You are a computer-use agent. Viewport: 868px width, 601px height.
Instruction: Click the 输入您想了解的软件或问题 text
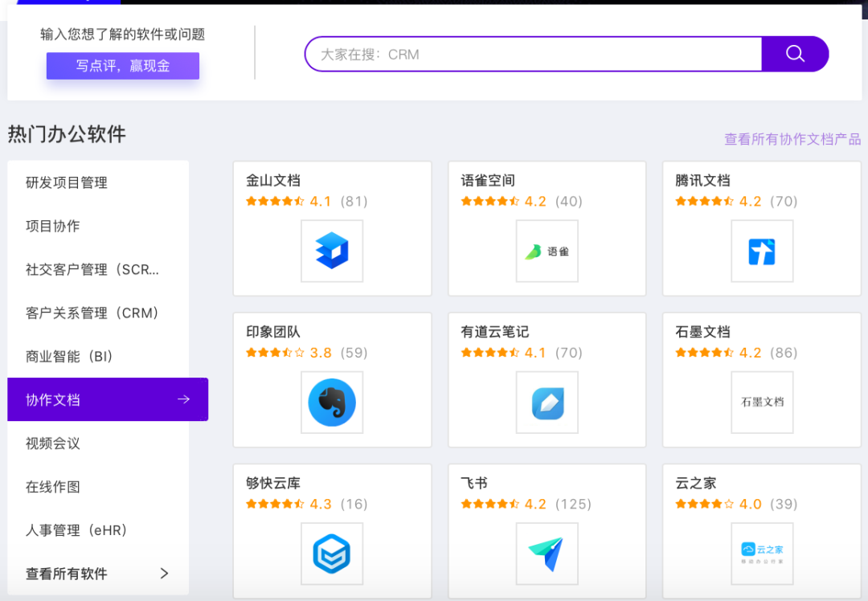(x=123, y=35)
